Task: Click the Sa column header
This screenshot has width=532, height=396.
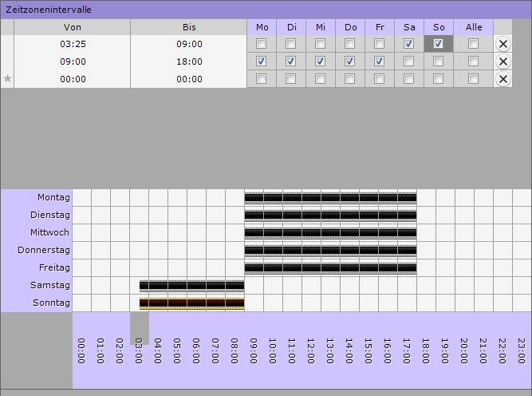Action: (409, 27)
